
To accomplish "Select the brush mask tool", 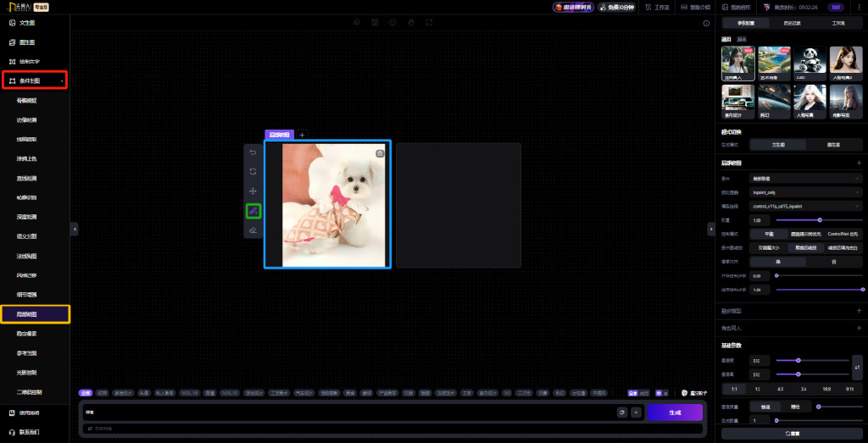I will [253, 211].
